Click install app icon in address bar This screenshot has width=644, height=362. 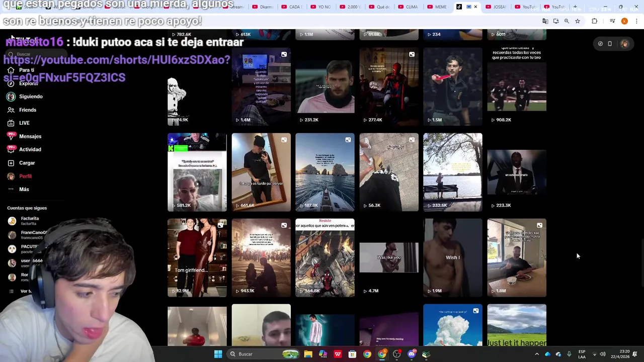point(556,21)
